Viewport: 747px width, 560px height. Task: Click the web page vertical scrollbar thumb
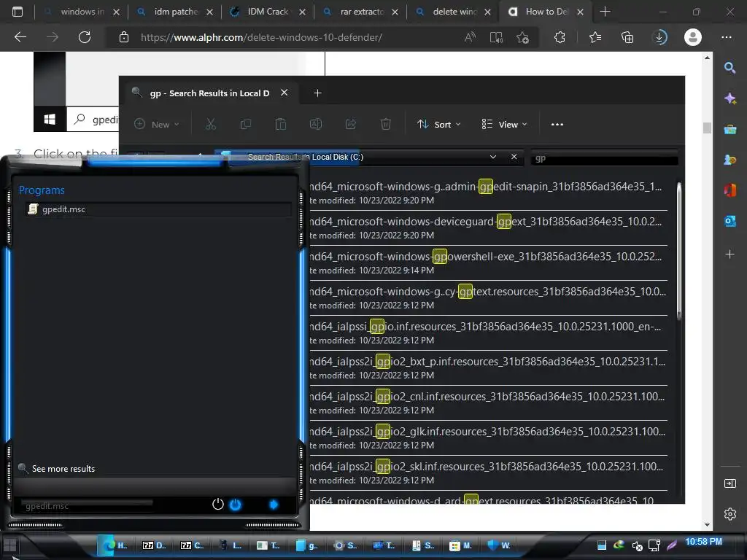click(x=707, y=128)
